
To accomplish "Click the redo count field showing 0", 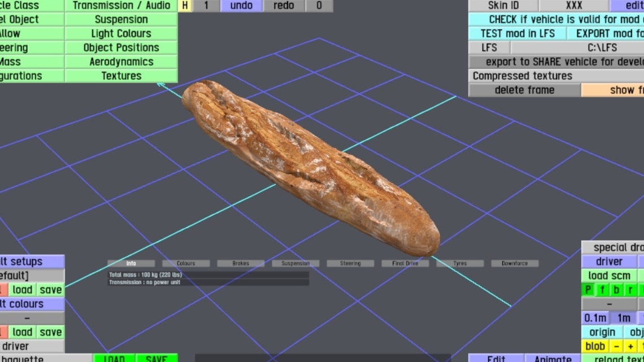I will pyautogui.click(x=319, y=5).
